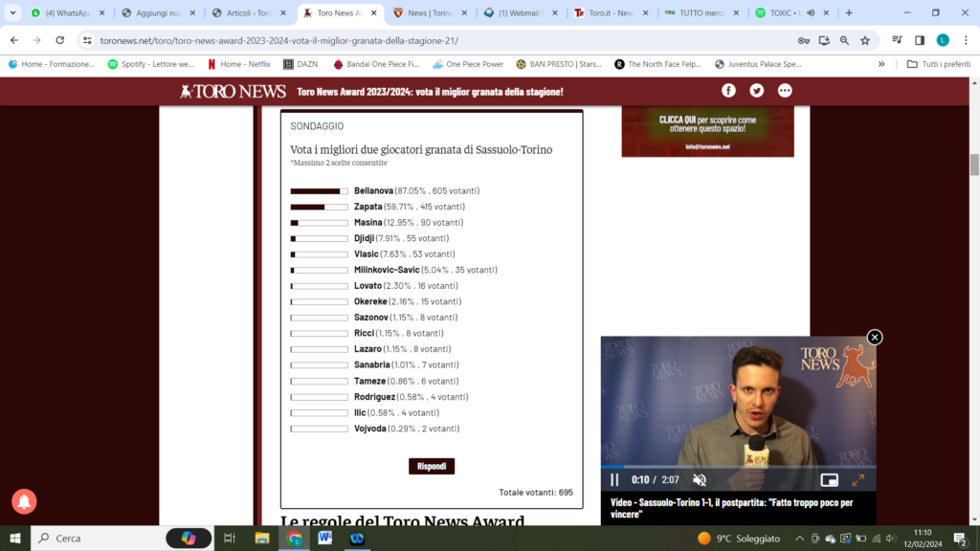Open File Explorer from taskbar
The width and height of the screenshot is (980, 551).
(x=262, y=538)
